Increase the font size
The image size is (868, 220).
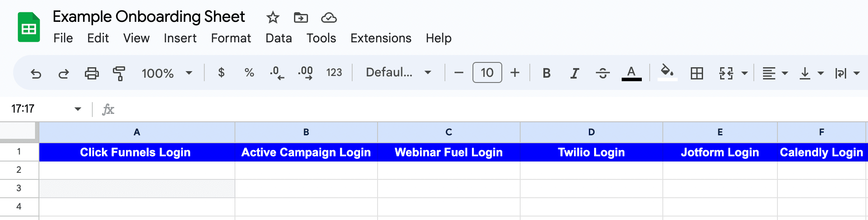pyautogui.click(x=515, y=72)
